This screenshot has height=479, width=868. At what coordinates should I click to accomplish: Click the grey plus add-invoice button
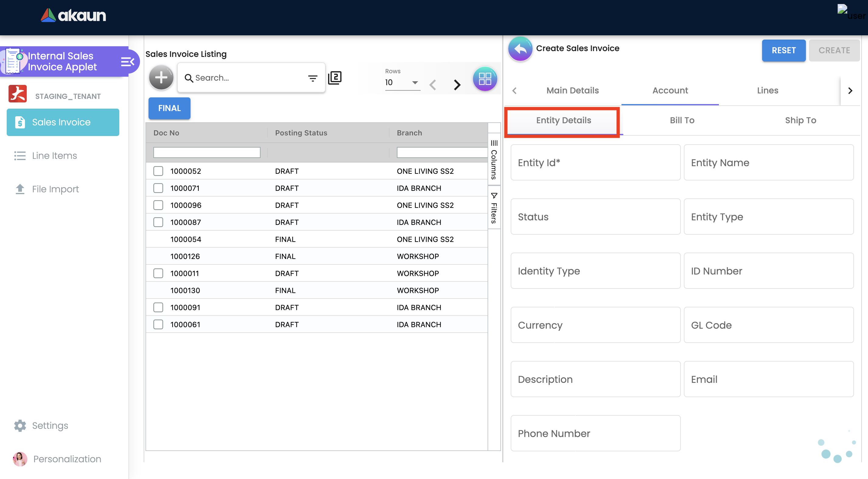[x=161, y=78]
